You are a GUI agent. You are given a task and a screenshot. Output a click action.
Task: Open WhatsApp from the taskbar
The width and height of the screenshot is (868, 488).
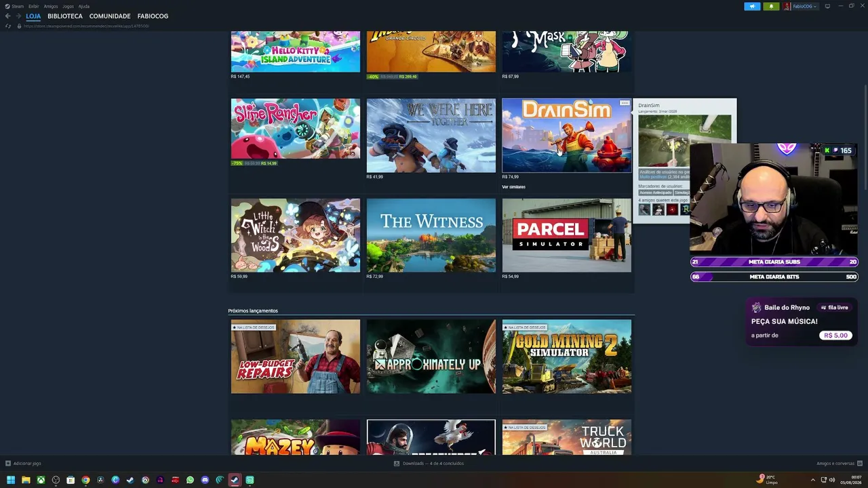(x=190, y=480)
